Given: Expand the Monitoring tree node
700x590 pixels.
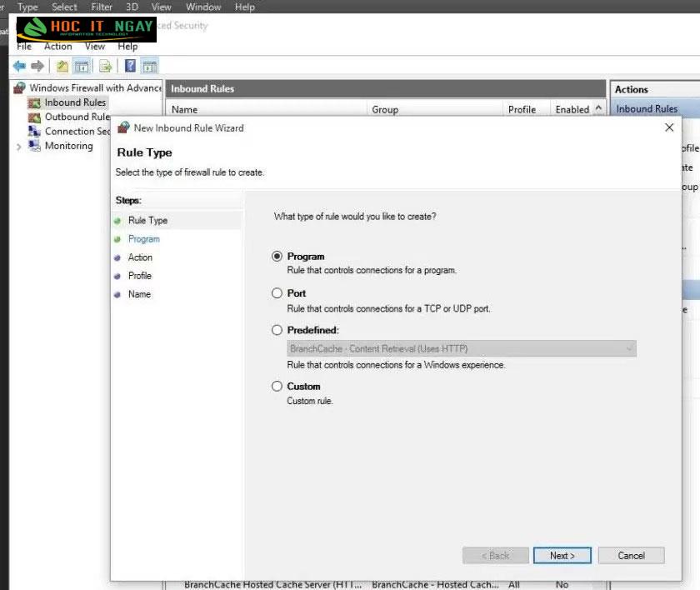Looking at the screenshot, I should [x=18, y=147].
